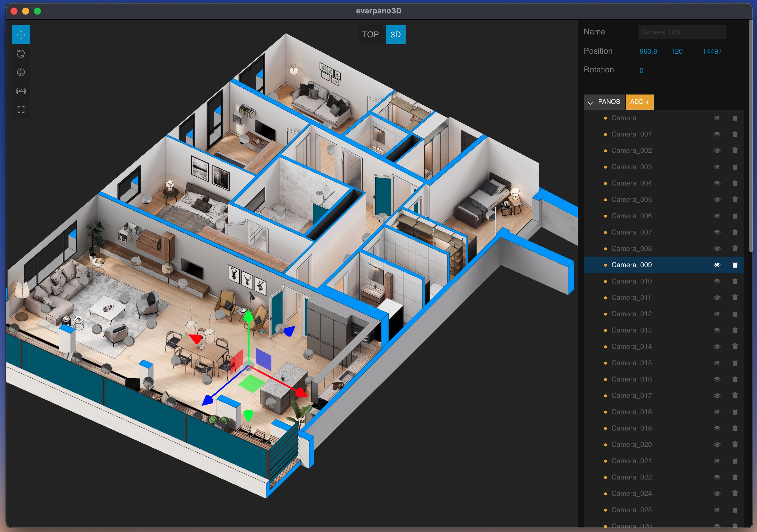The width and height of the screenshot is (757, 532).
Task: Delete Camera_003 using trash icon
Action: tap(735, 167)
